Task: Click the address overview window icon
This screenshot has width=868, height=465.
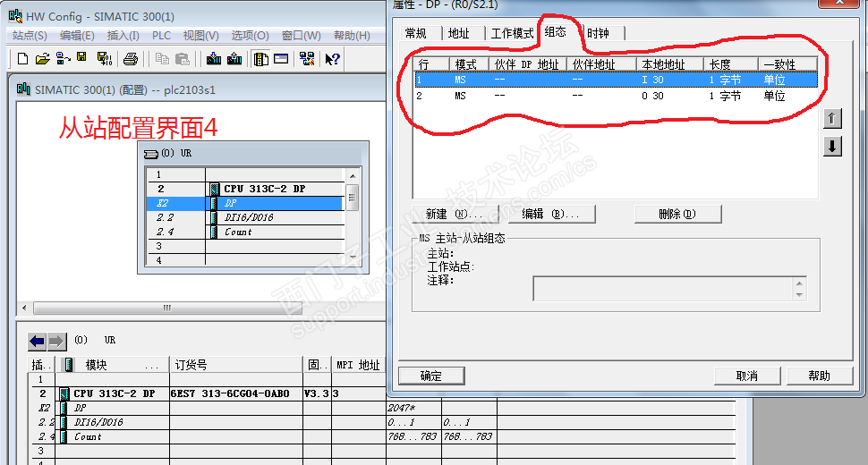Action: pyautogui.click(x=281, y=58)
